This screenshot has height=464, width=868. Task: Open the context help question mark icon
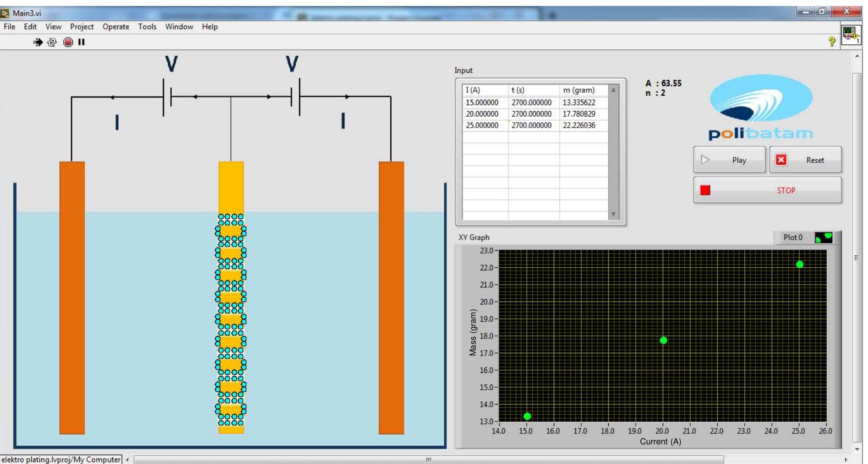tap(832, 42)
